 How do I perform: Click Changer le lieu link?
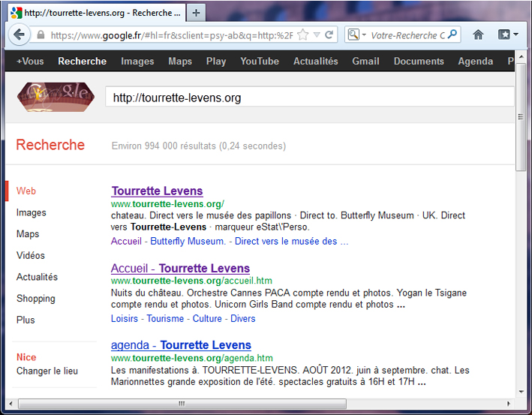[x=47, y=371]
